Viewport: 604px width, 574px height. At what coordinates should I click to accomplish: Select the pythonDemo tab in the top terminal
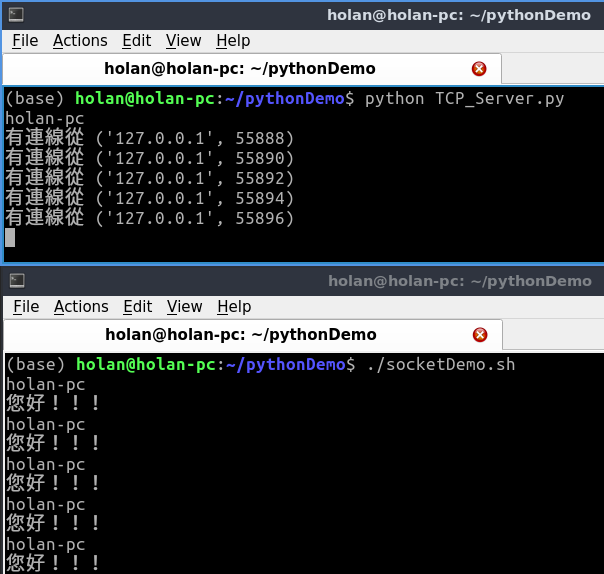pos(252,69)
